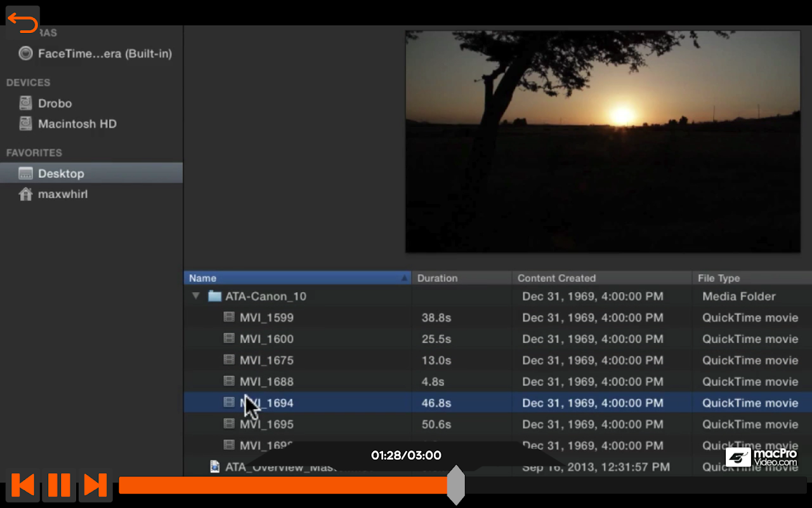The width and height of the screenshot is (812, 508).
Task: Collapse the ATA-Canon_10 folder triangle
Action: (x=196, y=296)
